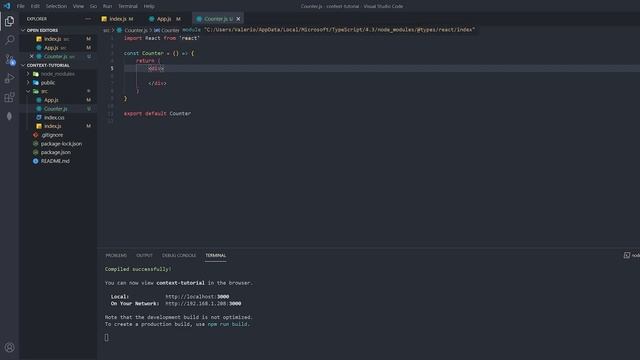Click the 'import React from' code line
This screenshot has width=640, height=360.
point(162,38)
